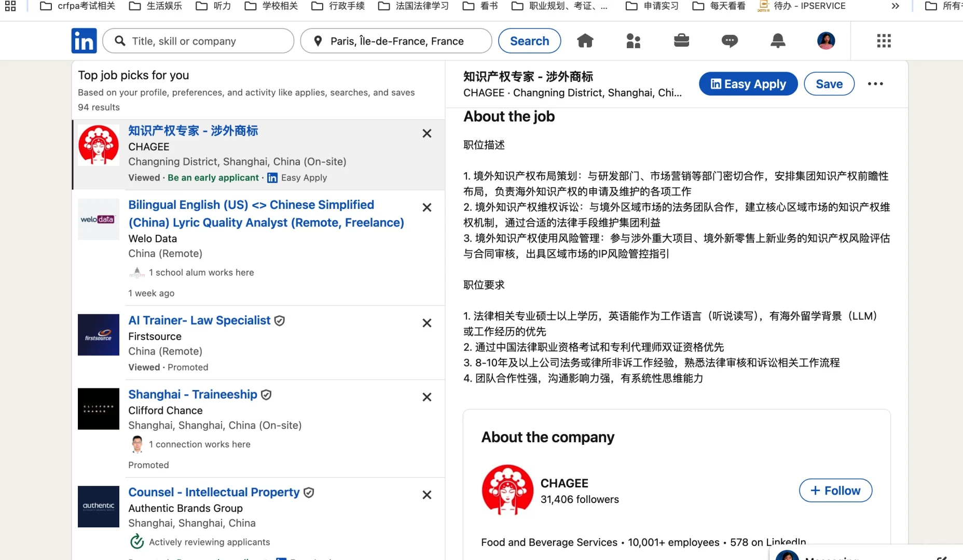Screen dimensions: 963x560
Task: Dismiss the Clifford Chance Traineeship job
Action: click(427, 397)
